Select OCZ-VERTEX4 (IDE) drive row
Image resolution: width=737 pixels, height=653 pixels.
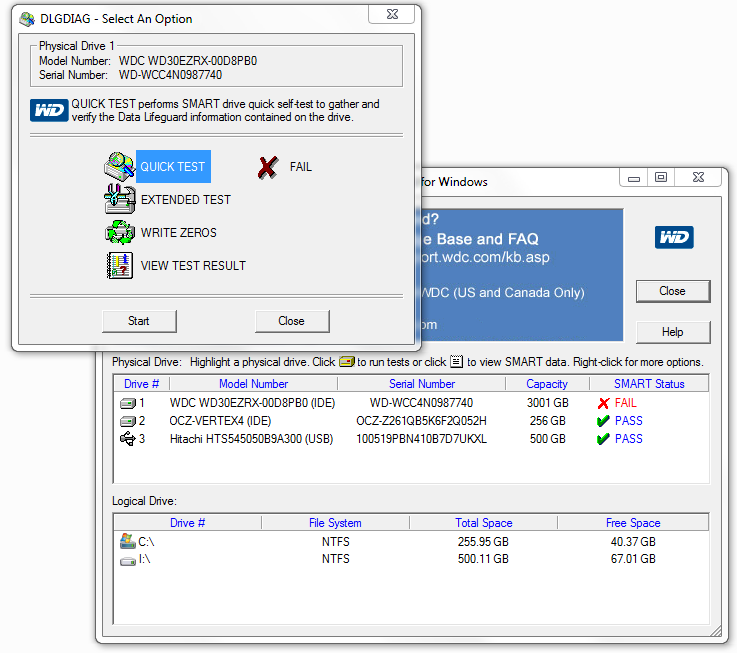[411, 421]
